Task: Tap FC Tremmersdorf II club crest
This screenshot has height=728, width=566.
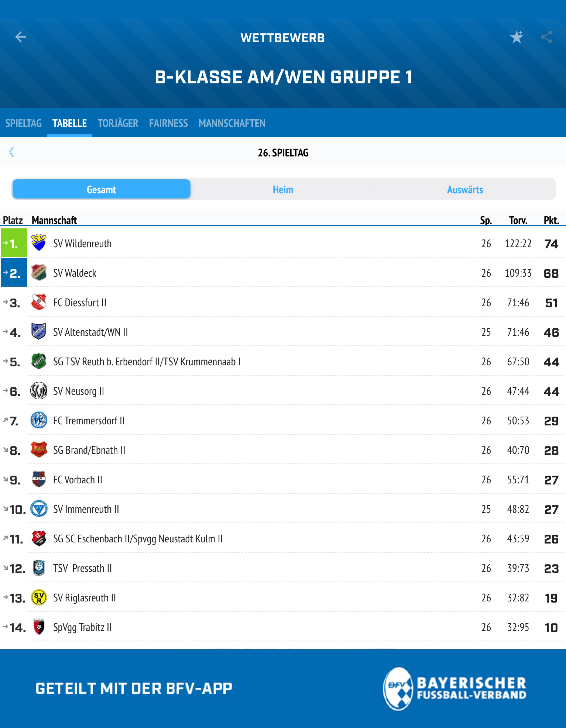Action: click(39, 420)
